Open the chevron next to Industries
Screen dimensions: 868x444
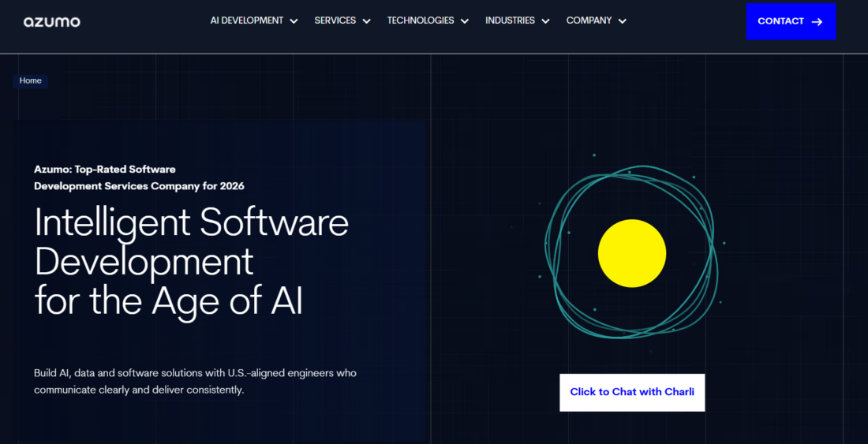tap(545, 21)
